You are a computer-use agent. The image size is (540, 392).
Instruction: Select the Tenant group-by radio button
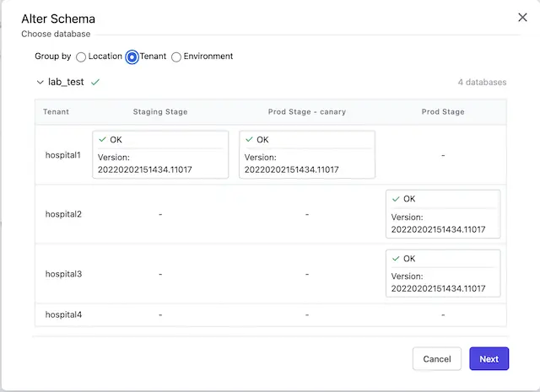pyautogui.click(x=132, y=57)
